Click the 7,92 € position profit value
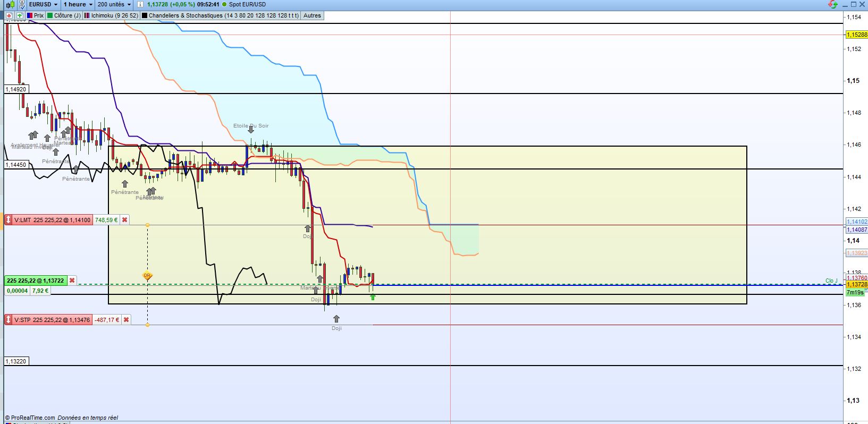Screen dimensions: 868x424 (x=40, y=291)
